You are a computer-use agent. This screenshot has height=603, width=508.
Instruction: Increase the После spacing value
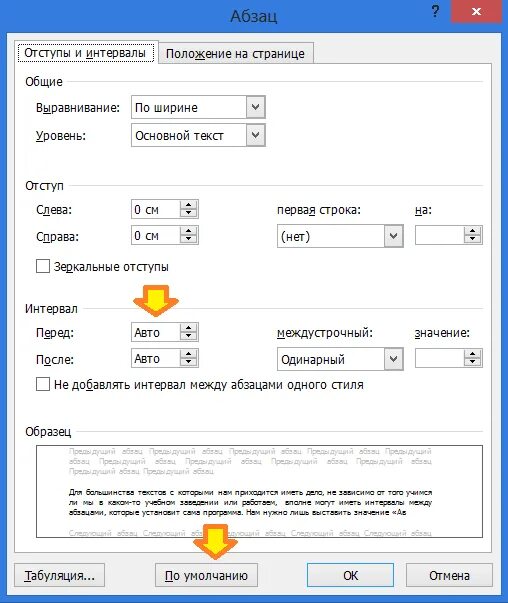tap(188, 354)
